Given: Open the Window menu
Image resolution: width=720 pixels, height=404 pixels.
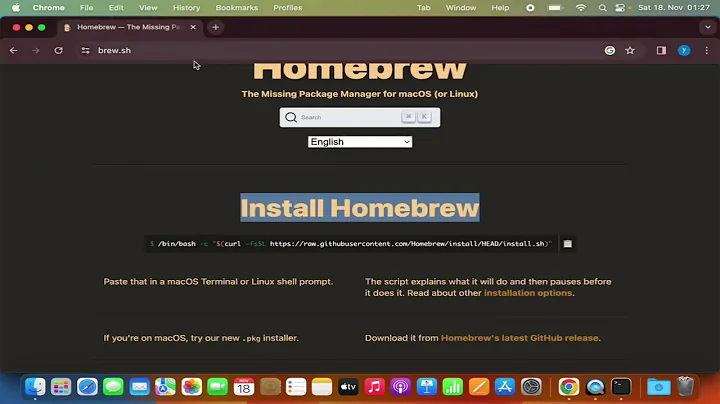Looking at the screenshot, I should coord(461,8).
